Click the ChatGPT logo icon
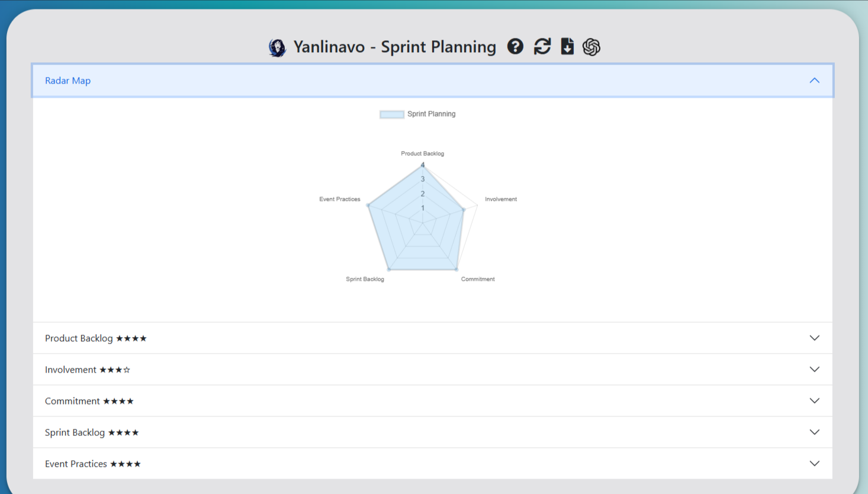The image size is (868, 494). coord(591,47)
